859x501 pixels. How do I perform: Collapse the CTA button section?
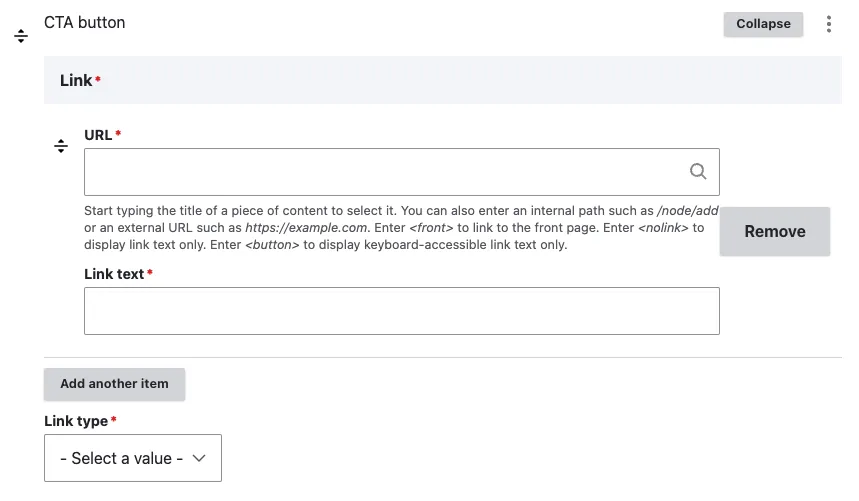pos(763,24)
